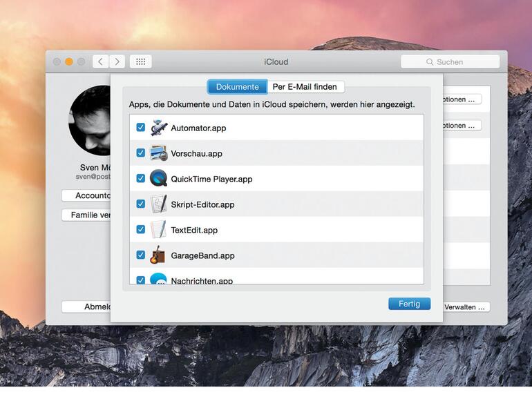The image size is (532, 399).
Task: Select the Vorschau.app label text
Action: click(x=196, y=153)
